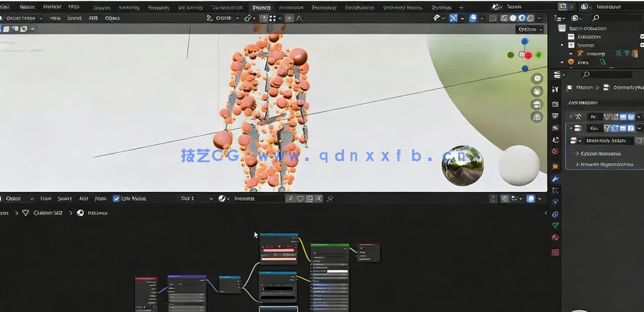
Task: Switch to the Animation workspace tab
Action: pyautogui.click(x=291, y=7)
